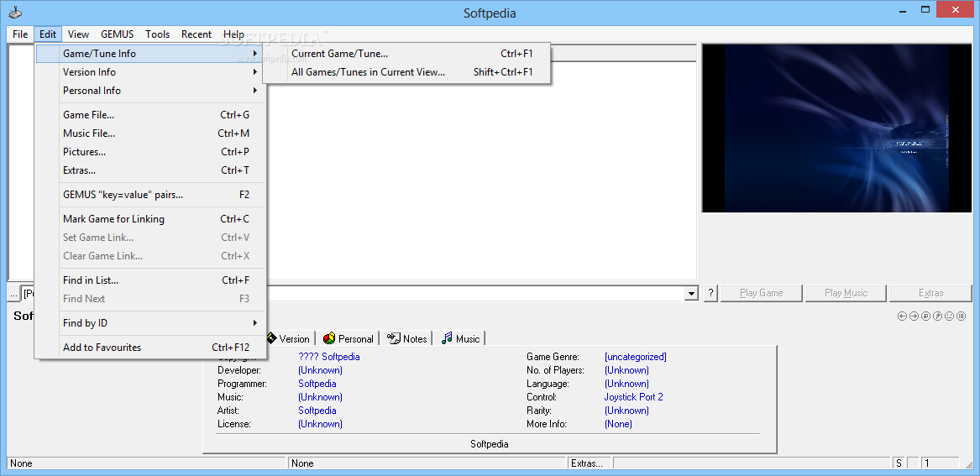Click the S indicator in status bar
Screen dimensions: 980x476
point(899,463)
